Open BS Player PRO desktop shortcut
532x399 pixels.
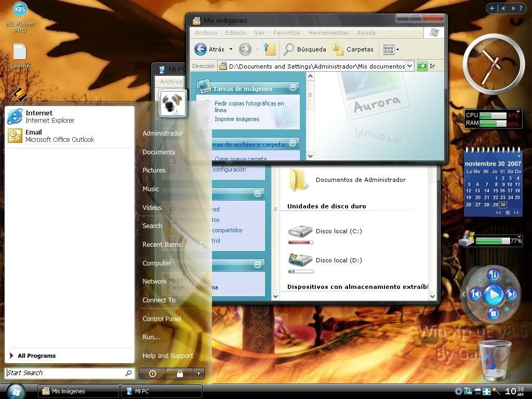tap(20, 18)
